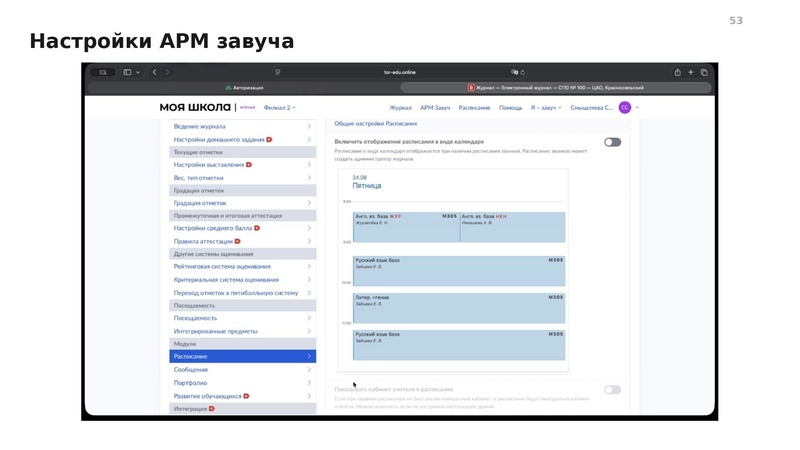Click the Смышляева С... user name
800x450 pixels.
point(591,108)
